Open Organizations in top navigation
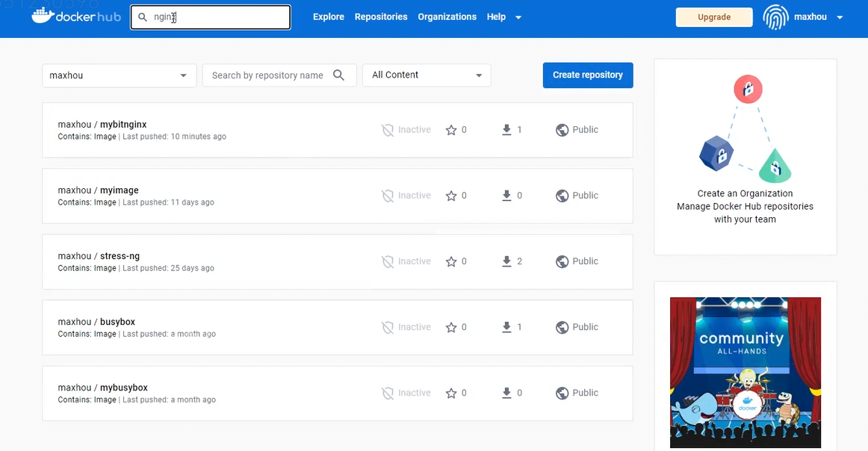 tap(447, 16)
